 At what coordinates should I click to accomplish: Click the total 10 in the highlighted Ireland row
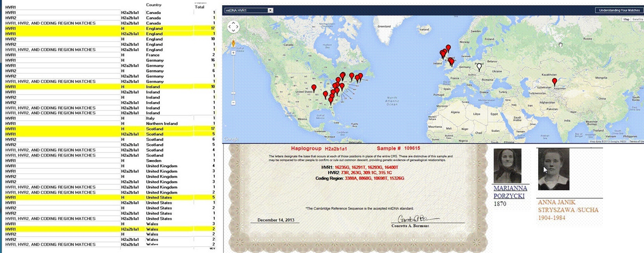pos(213,87)
